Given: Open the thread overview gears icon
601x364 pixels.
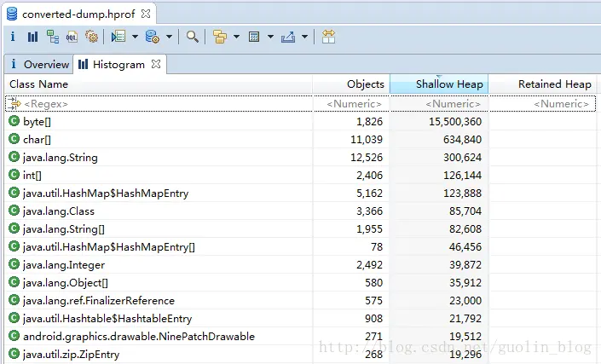Looking at the screenshot, I should click(x=91, y=37).
